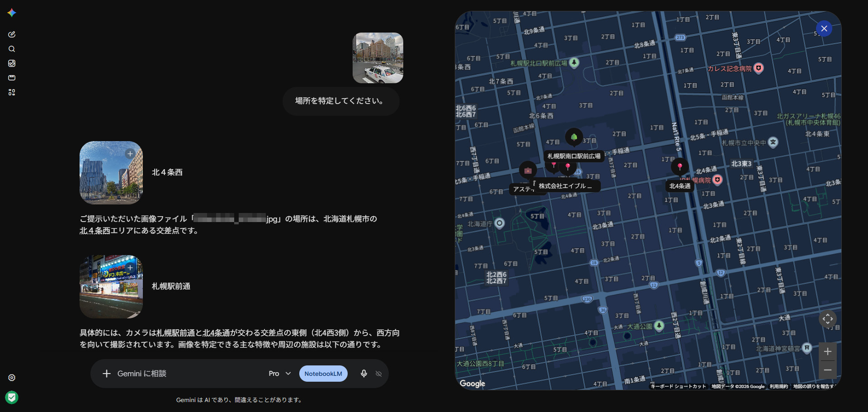Click the green shield check icon
Screen dimensions: 868x412
click(12, 398)
